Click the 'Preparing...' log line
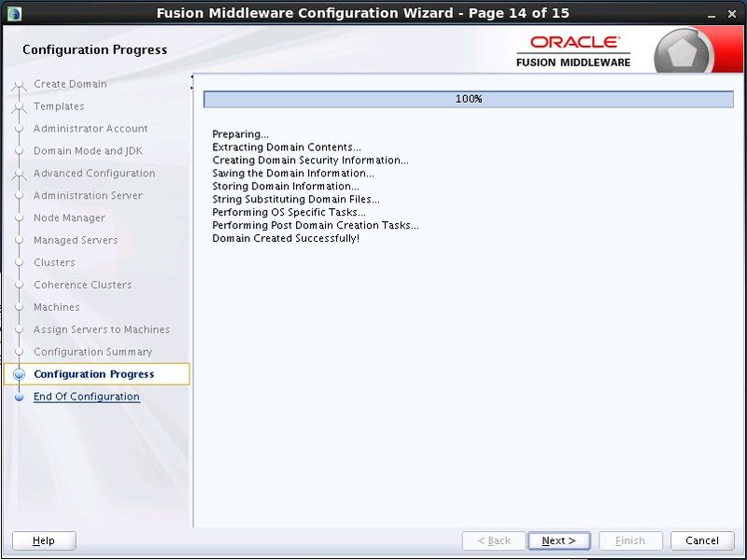This screenshot has width=747, height=560. click(x=241, y=134)
